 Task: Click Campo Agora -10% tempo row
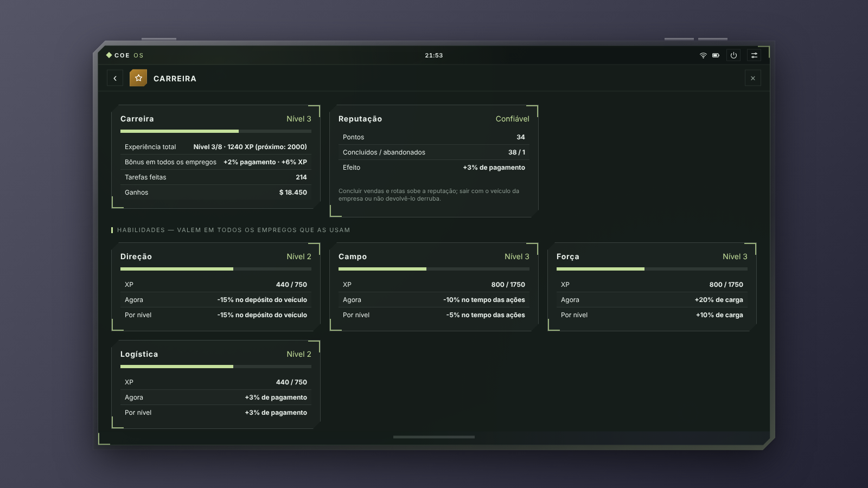434,300
